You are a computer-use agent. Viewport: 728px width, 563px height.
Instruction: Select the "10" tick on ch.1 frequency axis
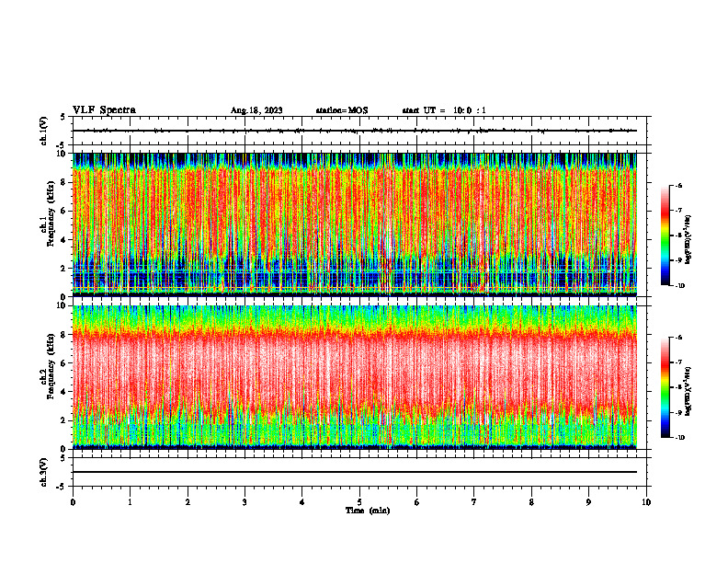pyautogui.click(x=62, y=154)
